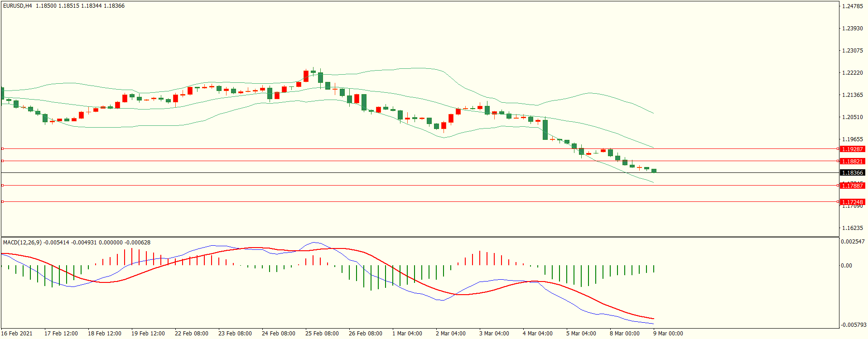Click the 1.17248 price level label

(852, 202)
